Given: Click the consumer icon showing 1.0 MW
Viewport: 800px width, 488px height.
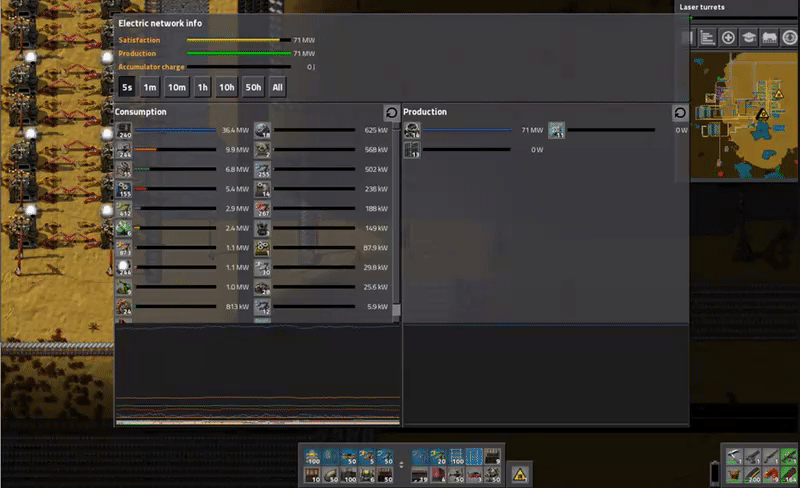Looking at the screenshot, I should pos(123,287).
